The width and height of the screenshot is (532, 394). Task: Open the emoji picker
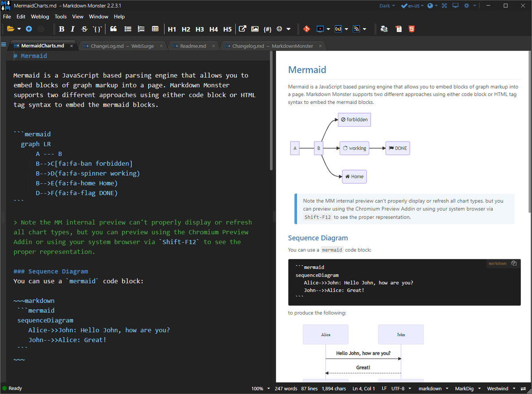point(279,29)
